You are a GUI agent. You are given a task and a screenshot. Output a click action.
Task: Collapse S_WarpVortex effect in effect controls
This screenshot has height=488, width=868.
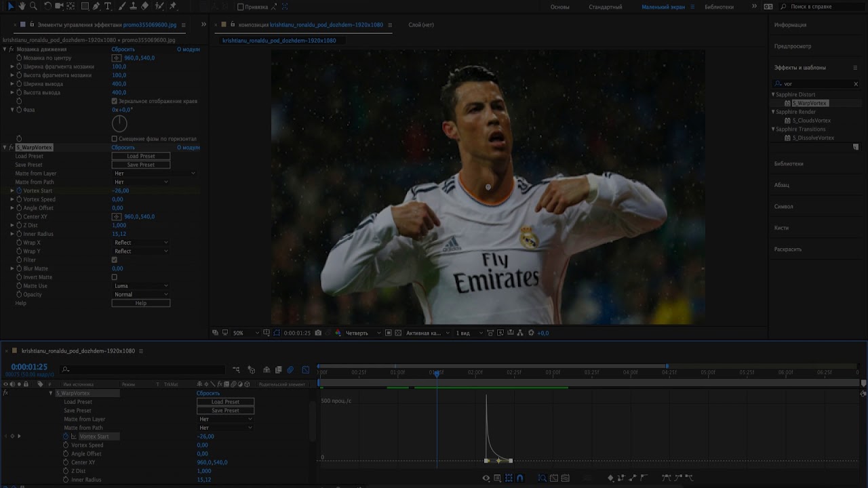(5, 147)
